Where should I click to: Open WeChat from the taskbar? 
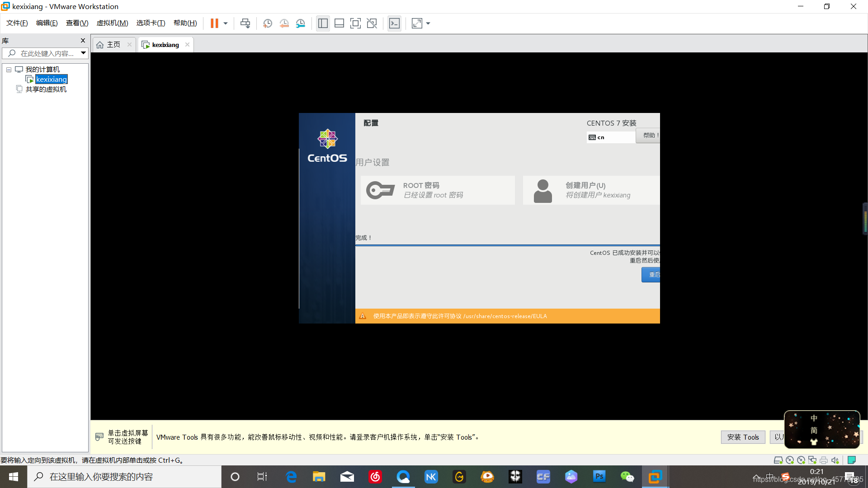(x=627, y=477)
